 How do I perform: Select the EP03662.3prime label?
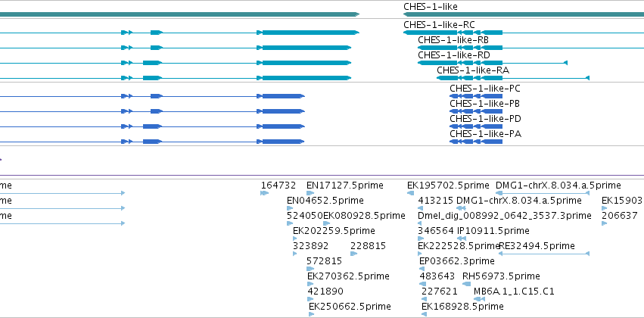click(457, 262)
